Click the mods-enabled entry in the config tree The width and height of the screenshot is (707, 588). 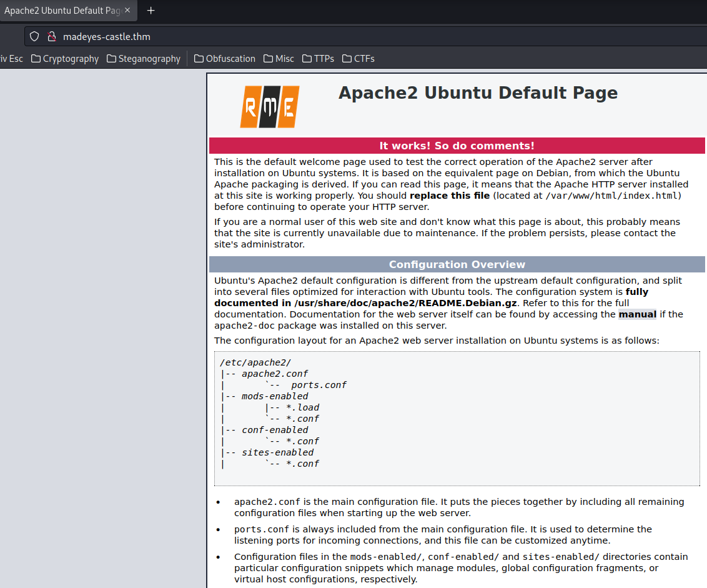275,396
